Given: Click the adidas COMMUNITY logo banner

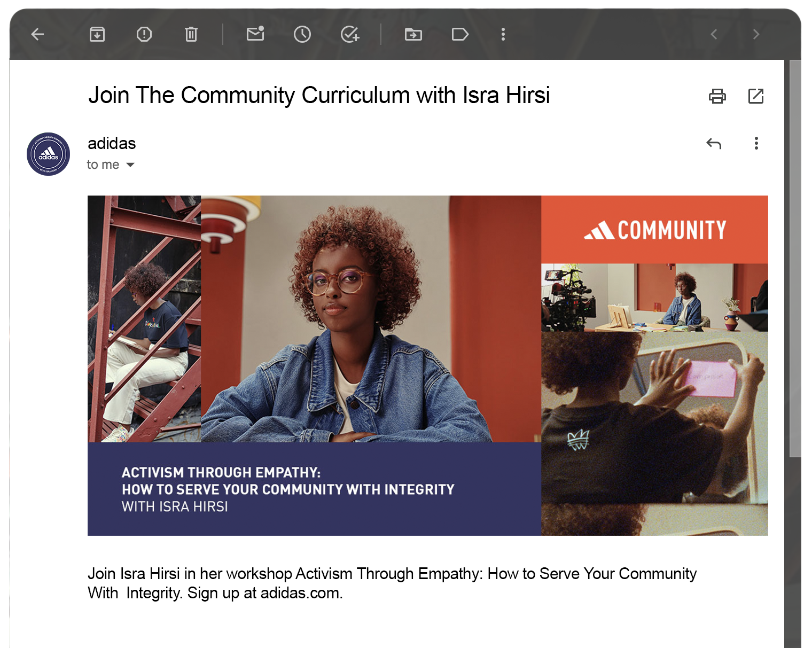Looking at the screenshot, I should click(x=655, y=230).
